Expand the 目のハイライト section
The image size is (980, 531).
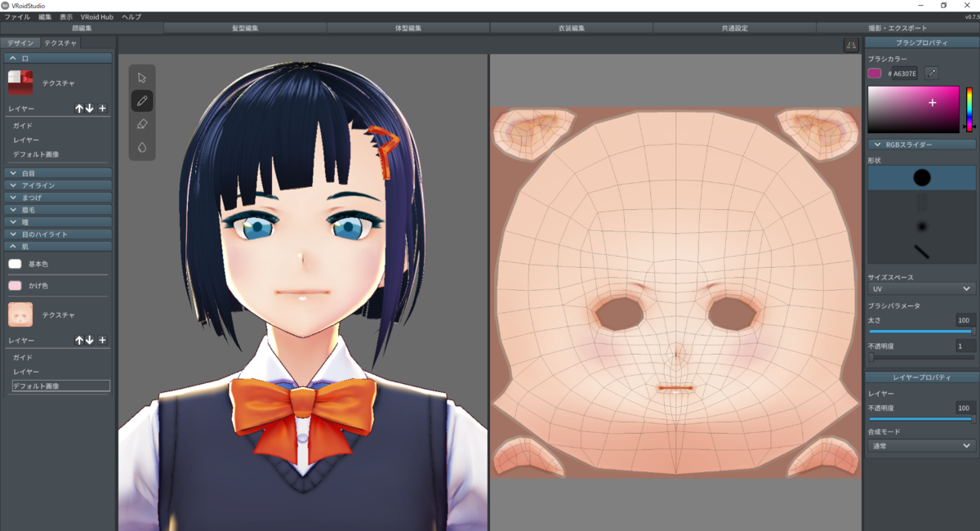(58, 234)
